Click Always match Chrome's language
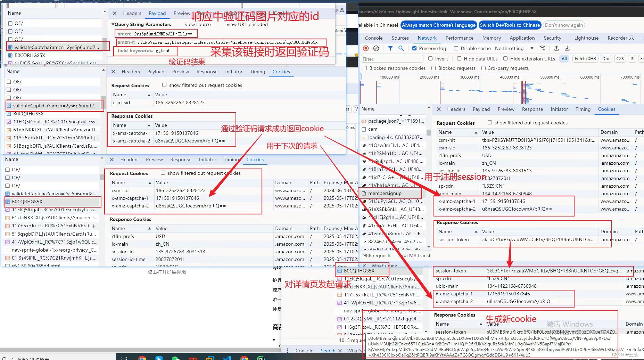 click(439, 25)
